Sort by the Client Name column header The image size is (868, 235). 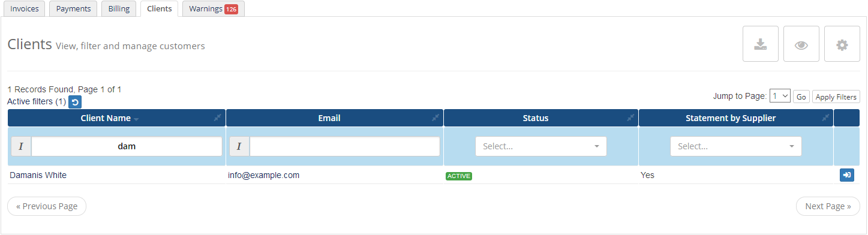(106, 118)
